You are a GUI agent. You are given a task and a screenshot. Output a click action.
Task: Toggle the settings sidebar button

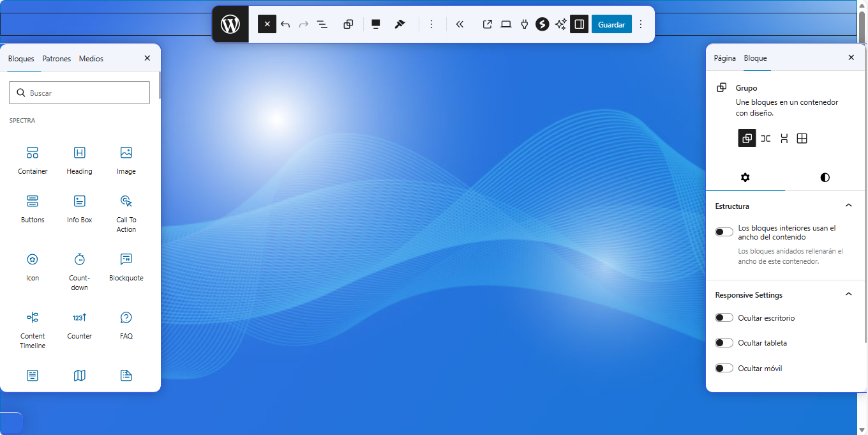tap(579, 24)
